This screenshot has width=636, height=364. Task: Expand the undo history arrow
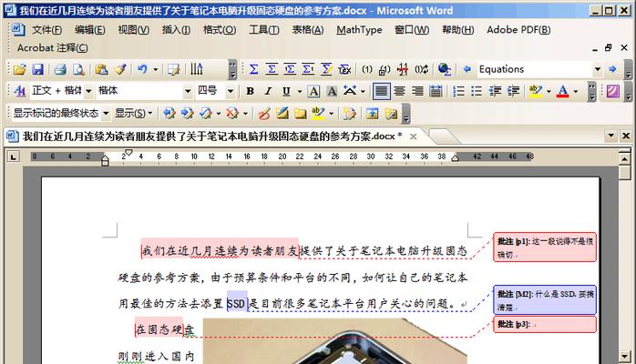pos(155,69)
